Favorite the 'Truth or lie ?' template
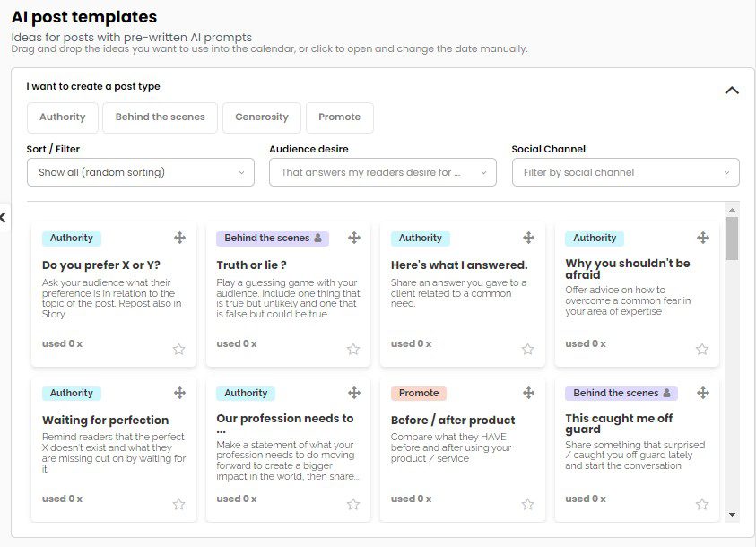The height and width of the screenshot is (547, 756). (353, 349)
